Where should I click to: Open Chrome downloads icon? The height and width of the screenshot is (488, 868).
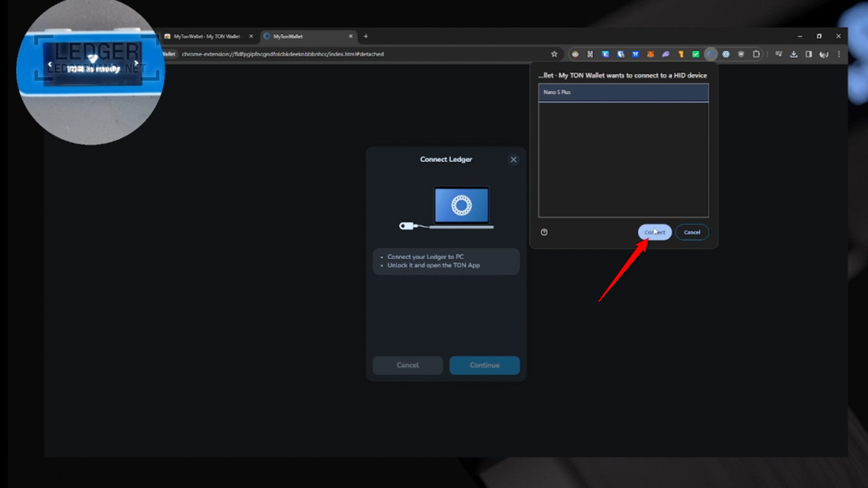click(793, 54)
